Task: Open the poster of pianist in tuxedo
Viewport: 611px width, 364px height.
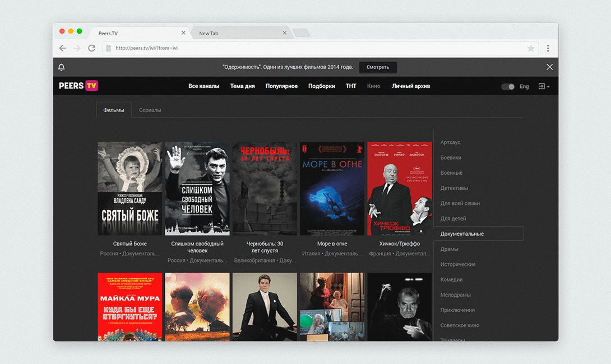Action: point(265,307)
